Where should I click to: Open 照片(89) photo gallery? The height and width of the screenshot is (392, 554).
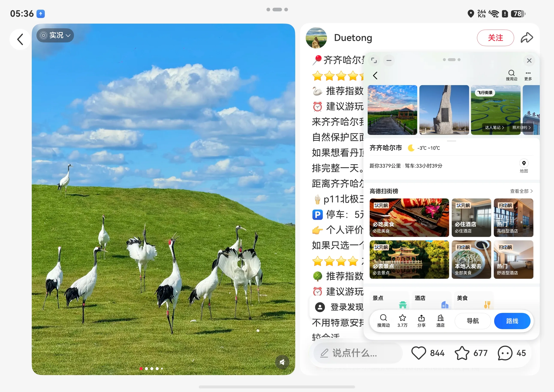521,127
